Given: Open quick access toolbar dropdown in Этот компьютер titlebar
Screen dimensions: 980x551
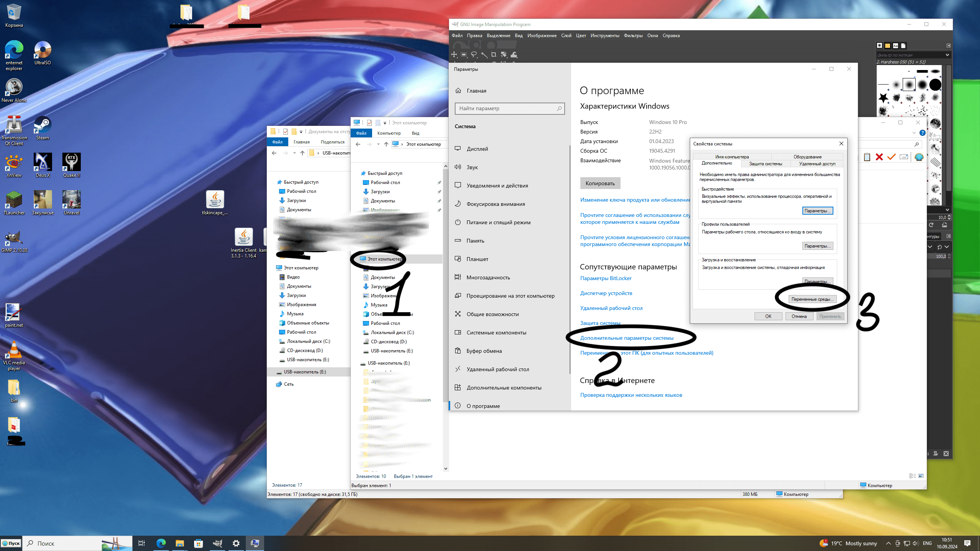Looking at the screenshot, I should [x=385, y=123].
